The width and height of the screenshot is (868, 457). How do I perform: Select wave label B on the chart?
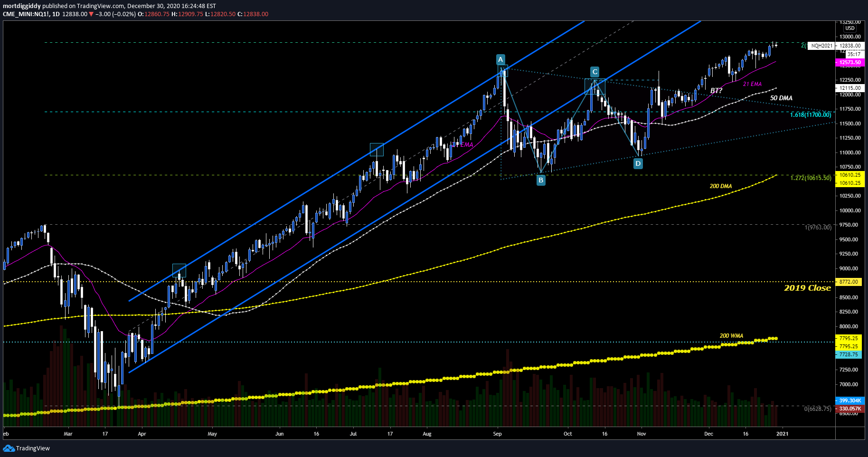[x=541, y=180]
